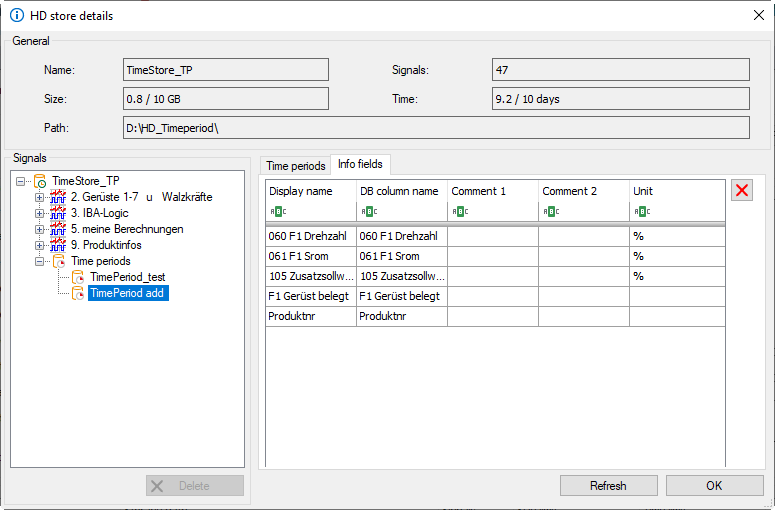Viewport: 775px width, 510px height.
Task: Click the TimeStore_TP store icon in tree
Action: (x=40, y=181)
